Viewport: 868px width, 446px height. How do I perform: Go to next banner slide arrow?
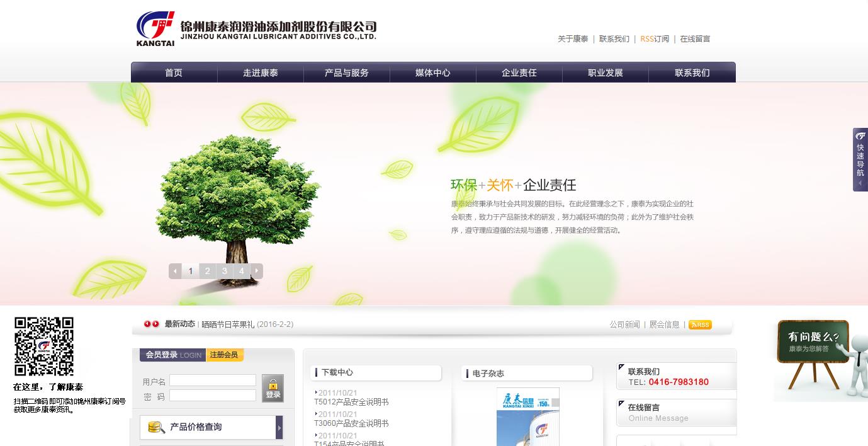tap(256, 271)
